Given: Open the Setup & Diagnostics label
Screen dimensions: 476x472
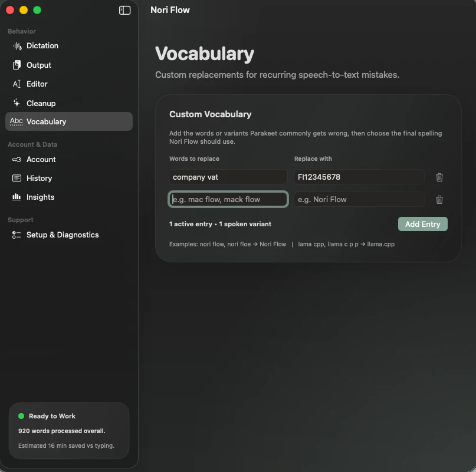Looking at the screenshot, I should pyautogui.click(x=63, y=235).
